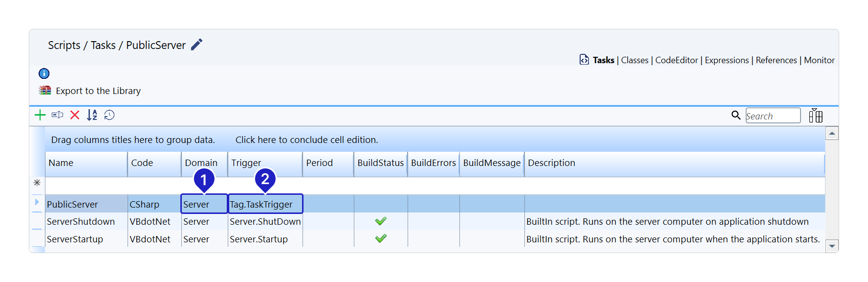Click the red X delete icon
Viewport: 868px width, 282px height.
75,115
